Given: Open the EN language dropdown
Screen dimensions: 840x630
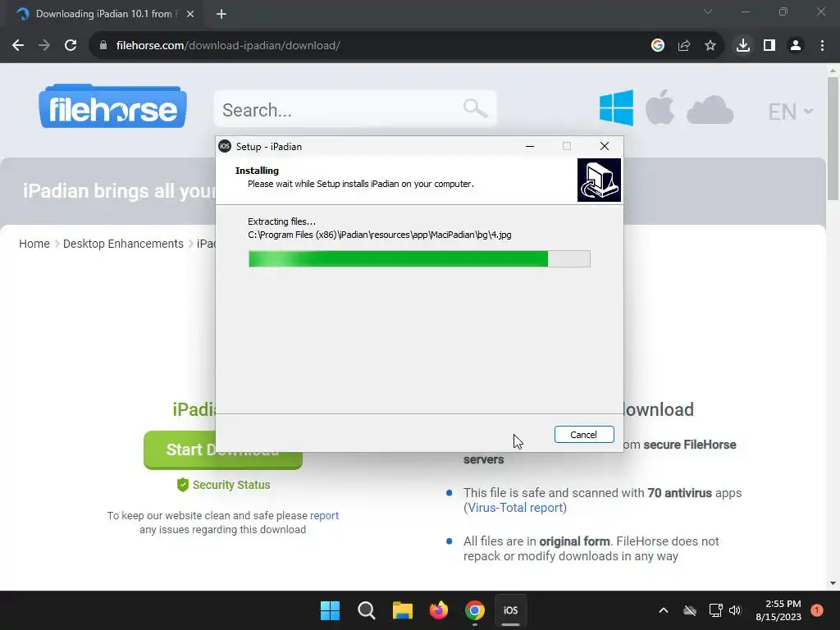Looking at the screenshot, I should tap(790, 112).
